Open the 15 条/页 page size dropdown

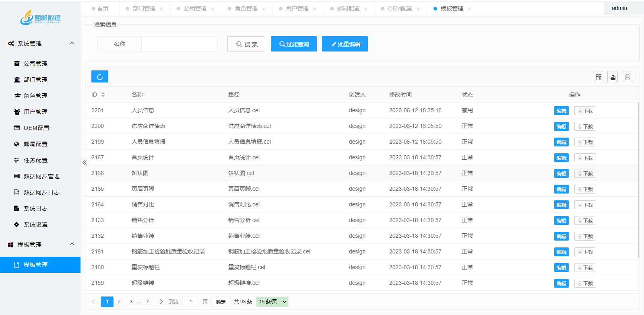(x=272, y=302)
